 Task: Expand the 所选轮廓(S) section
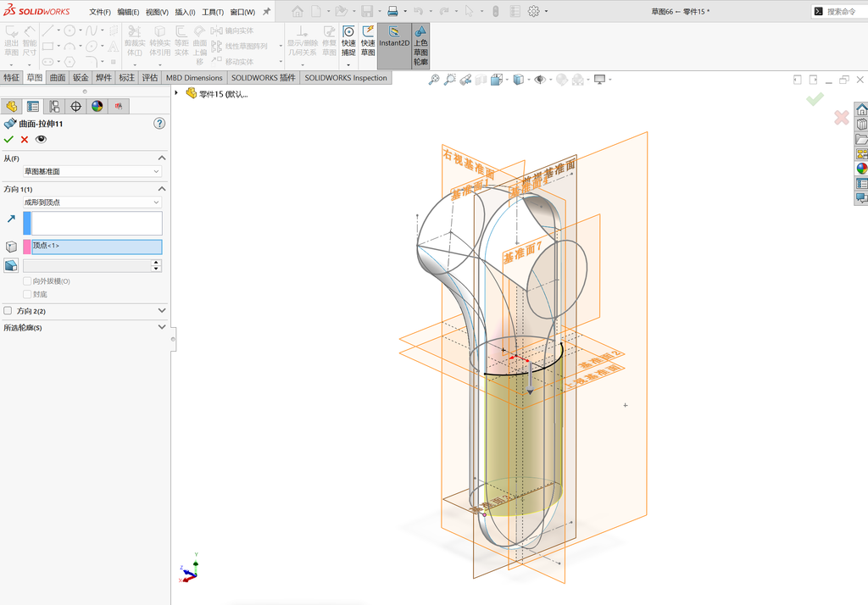coord(162,327)
